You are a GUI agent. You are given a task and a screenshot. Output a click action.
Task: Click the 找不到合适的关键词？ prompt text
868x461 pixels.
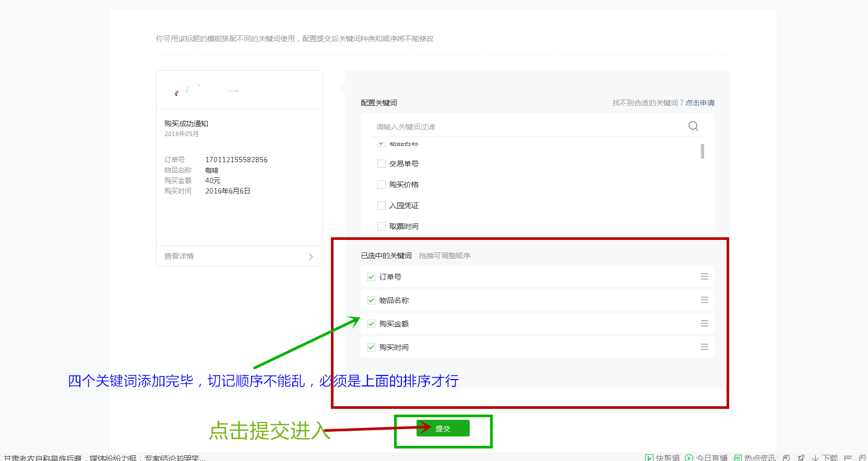648,103
